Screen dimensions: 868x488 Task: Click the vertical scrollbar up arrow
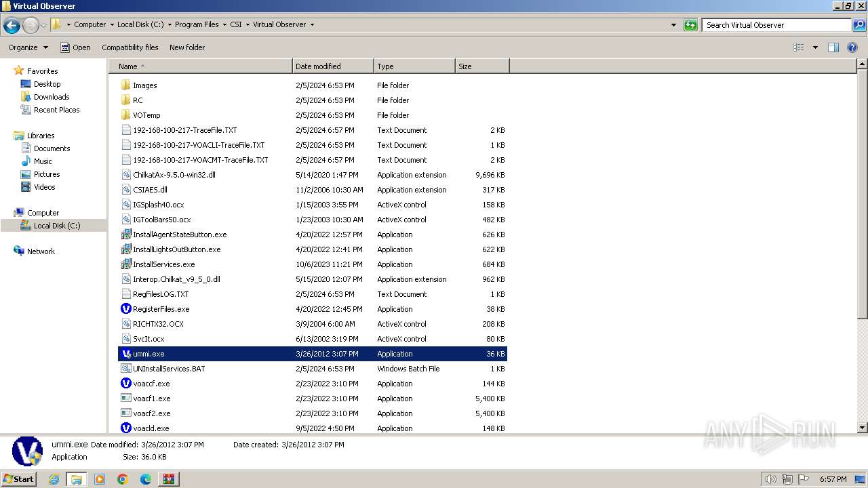[x=863, y=64]
